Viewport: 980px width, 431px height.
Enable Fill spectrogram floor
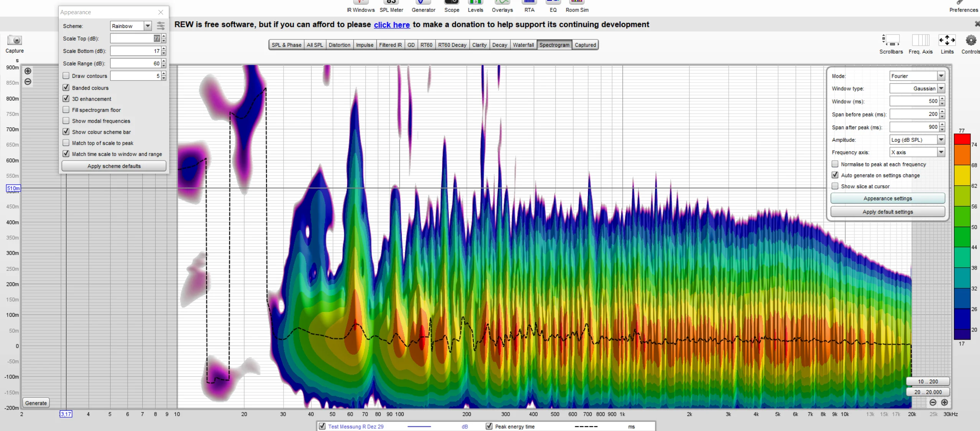click(x=66, y=110)
